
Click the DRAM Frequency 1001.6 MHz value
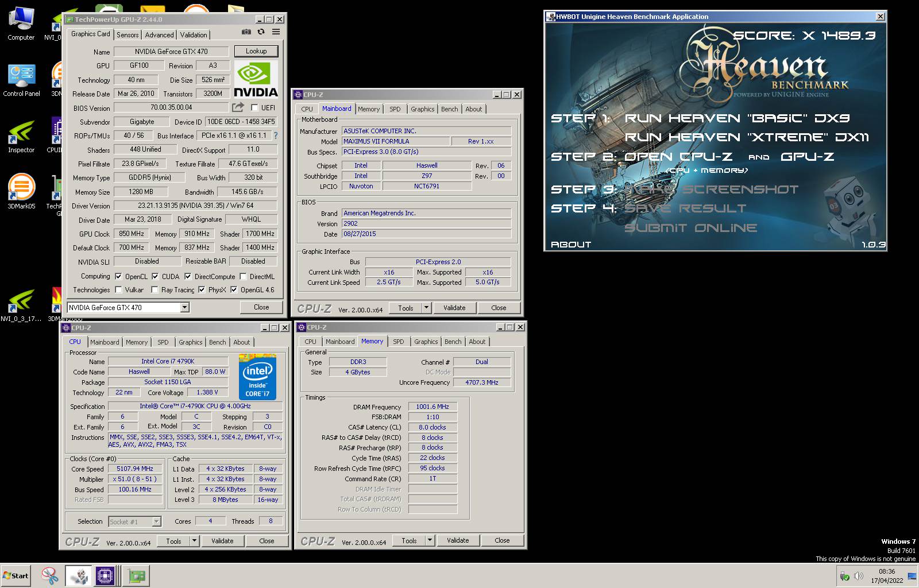click(433, 407)
